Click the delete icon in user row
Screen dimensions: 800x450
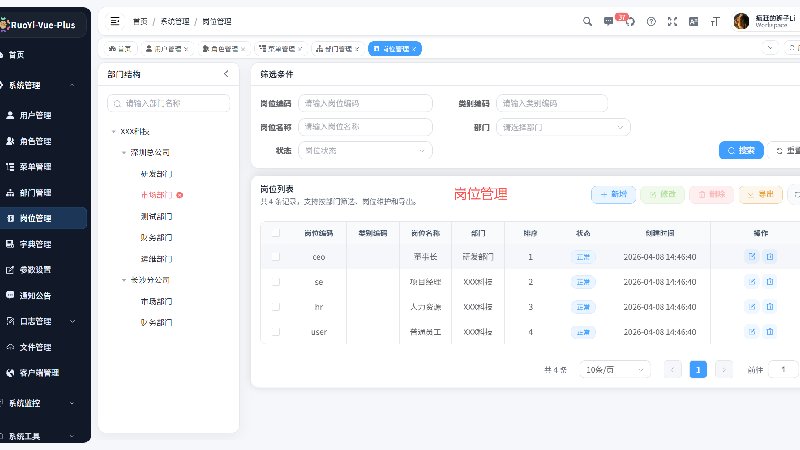click(x=769, y=332)
